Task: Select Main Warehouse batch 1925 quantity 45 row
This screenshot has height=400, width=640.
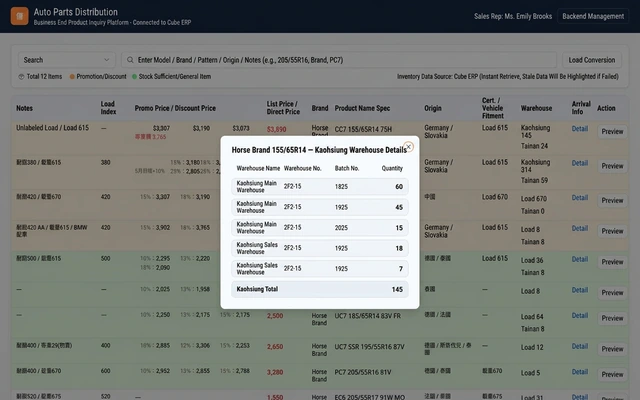Action: tap(320, 207)
